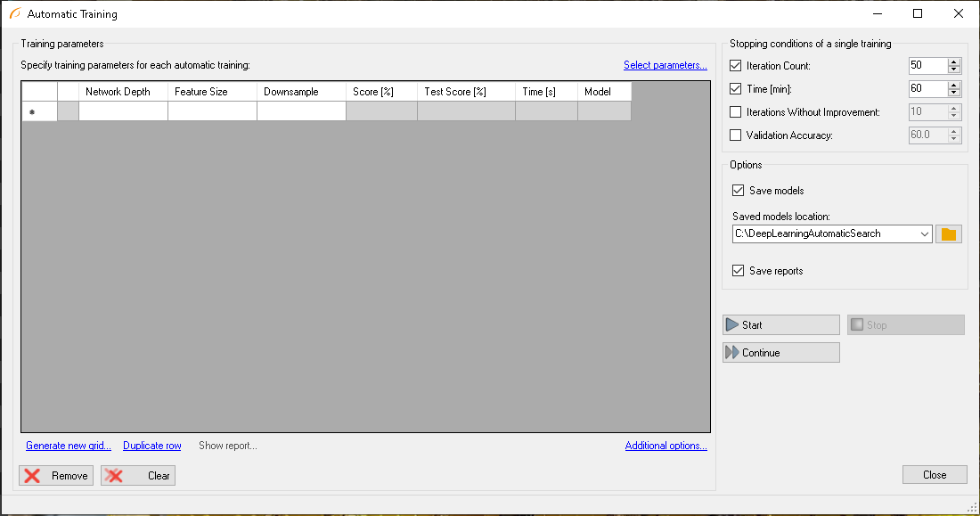The height and width of the screenshot is (516, 980).
Task: Enable the Validation Accuracy checkbox
Action: point(735,135)
